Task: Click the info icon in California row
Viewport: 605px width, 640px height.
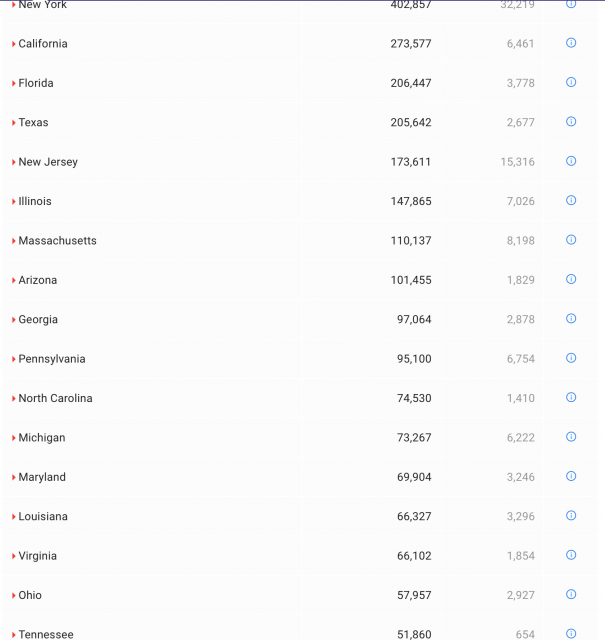Action: [x=571, y=43]
